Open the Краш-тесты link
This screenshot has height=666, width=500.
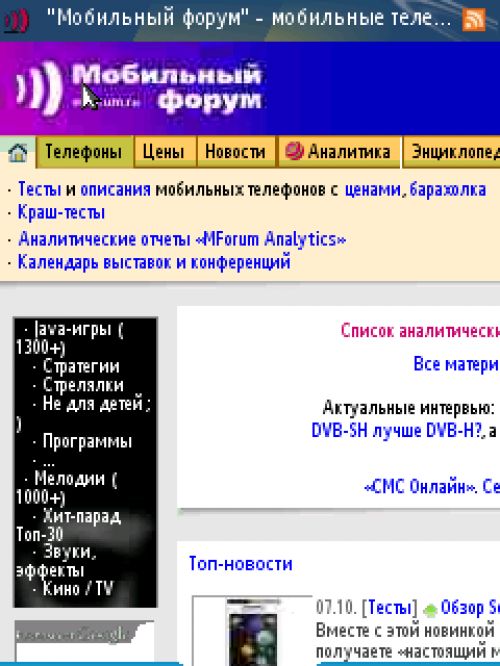tap(61, 212)
